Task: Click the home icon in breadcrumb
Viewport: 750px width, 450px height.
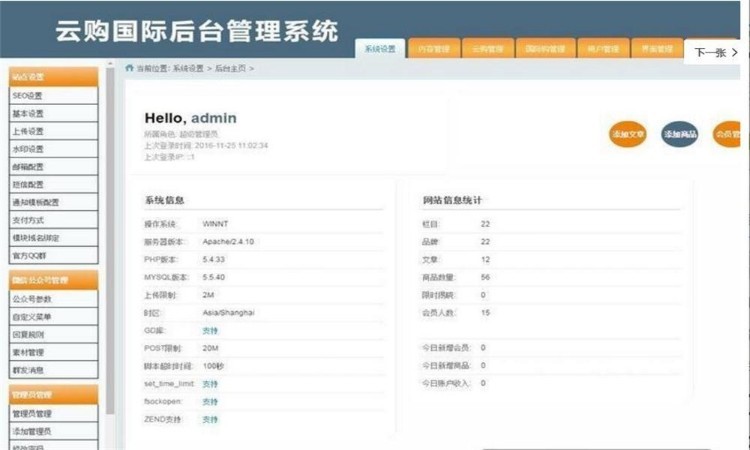Action: pyautogui.click(x=129, y=68)
